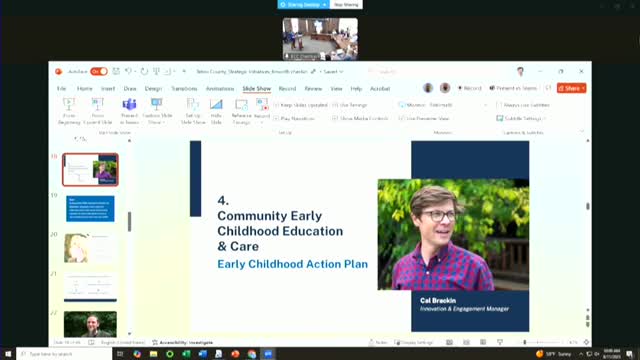Toggle Use Presenter View checkbox
640x360 pixels.
click(x=401, y=118)
